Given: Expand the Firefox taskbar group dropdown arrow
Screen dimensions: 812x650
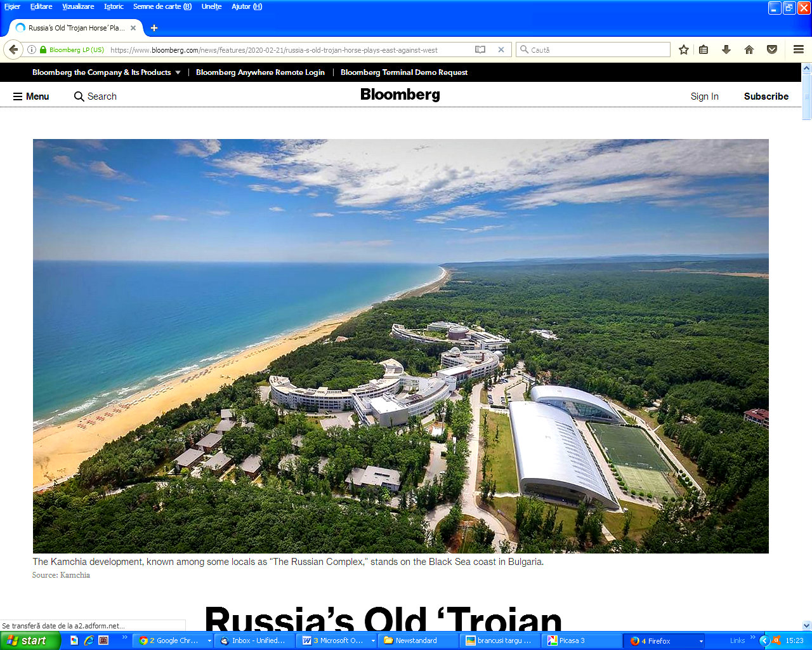Looking at the screenshot, I should tap(701, 641).
